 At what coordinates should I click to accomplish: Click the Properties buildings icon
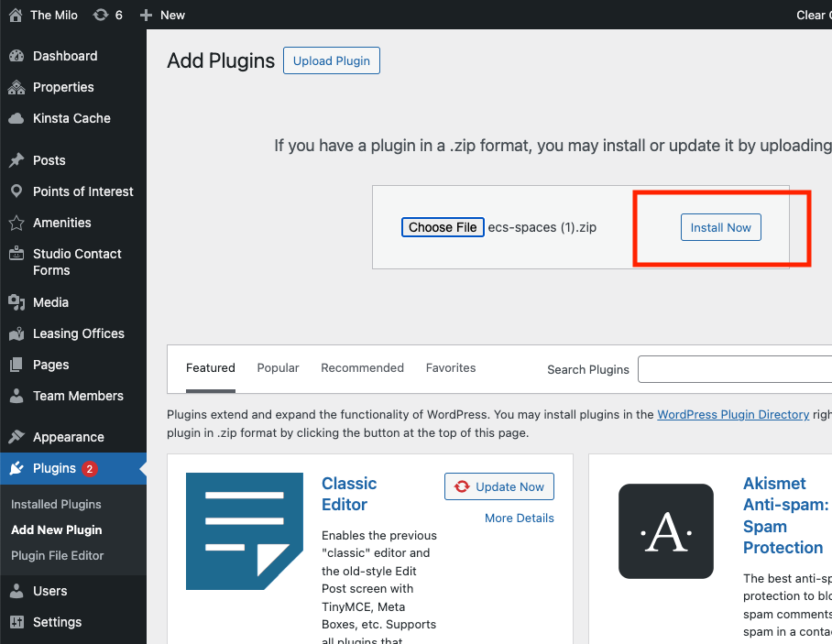(16, 87)
